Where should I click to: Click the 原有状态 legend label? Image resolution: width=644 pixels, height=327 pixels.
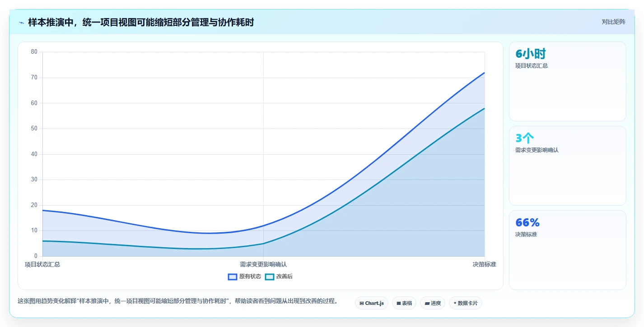tap(250, 276)
